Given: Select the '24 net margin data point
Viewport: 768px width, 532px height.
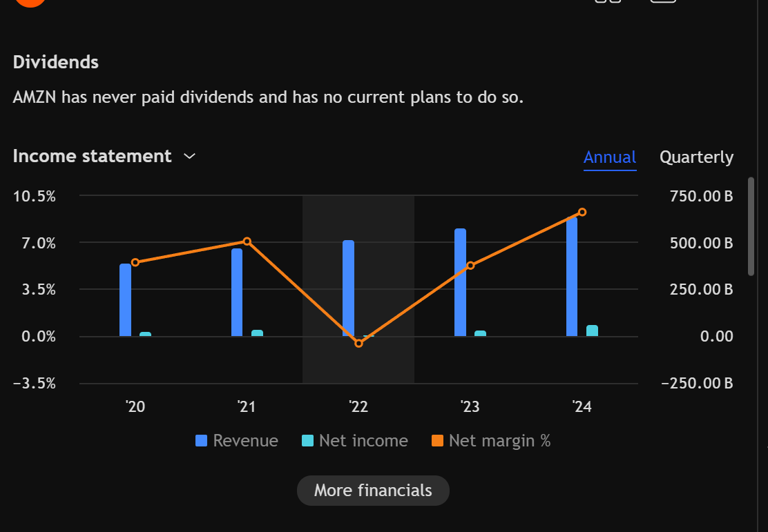Looking at the screenshot, I should click(x=582, y=212).
